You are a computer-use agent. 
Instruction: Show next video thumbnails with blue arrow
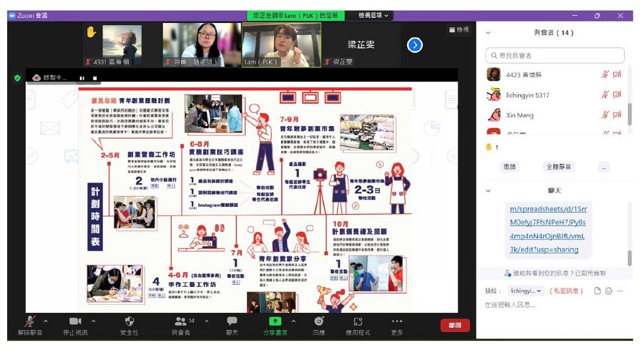point(415,45)
